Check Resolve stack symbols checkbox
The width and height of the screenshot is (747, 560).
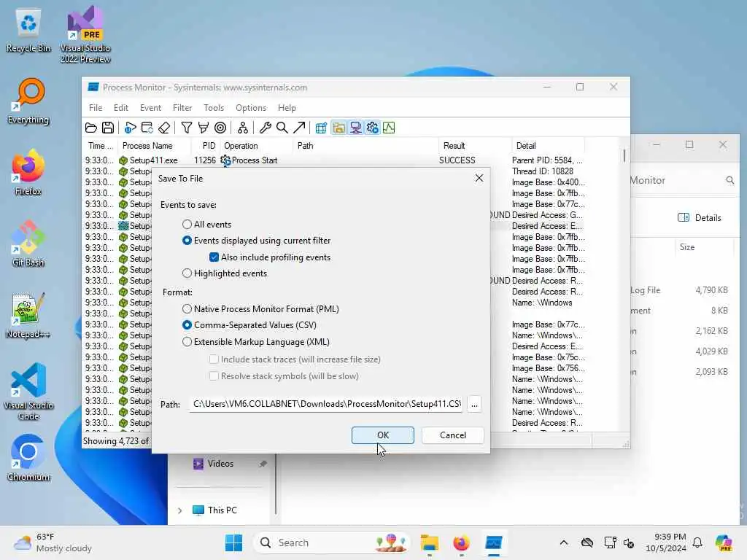tap(214, 376)
